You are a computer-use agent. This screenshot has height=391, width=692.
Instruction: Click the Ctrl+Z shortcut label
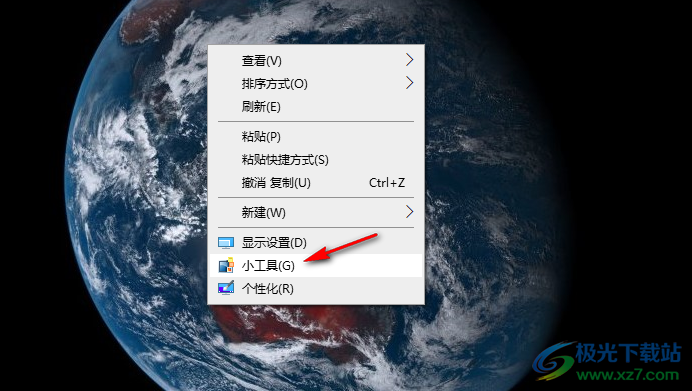pos(387,182)
